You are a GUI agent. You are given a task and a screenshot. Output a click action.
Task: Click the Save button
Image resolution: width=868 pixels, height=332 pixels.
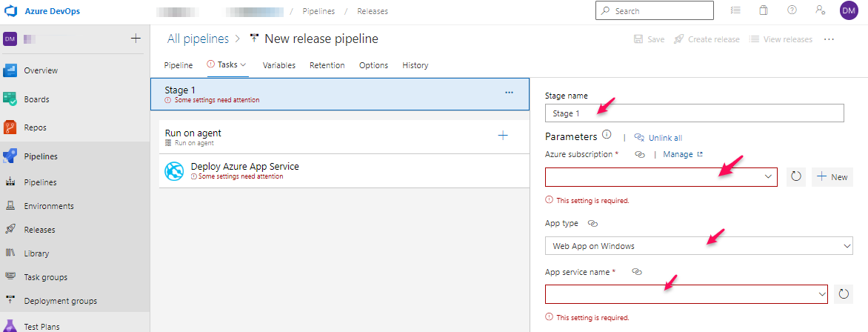pyautogui.click(x=649, y=39)
